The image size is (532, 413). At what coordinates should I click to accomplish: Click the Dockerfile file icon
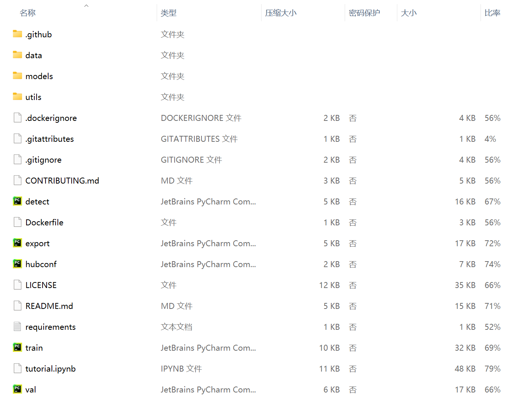[17, 222]
